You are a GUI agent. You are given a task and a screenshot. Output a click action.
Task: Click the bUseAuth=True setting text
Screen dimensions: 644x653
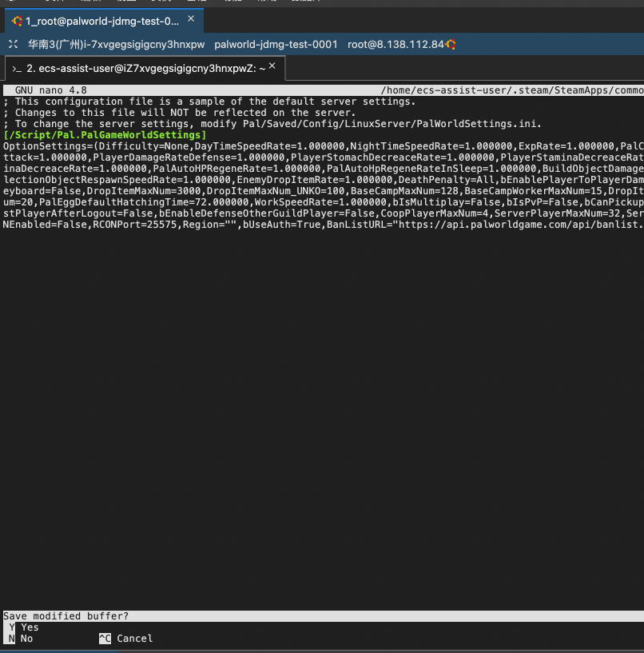point(281,225)
